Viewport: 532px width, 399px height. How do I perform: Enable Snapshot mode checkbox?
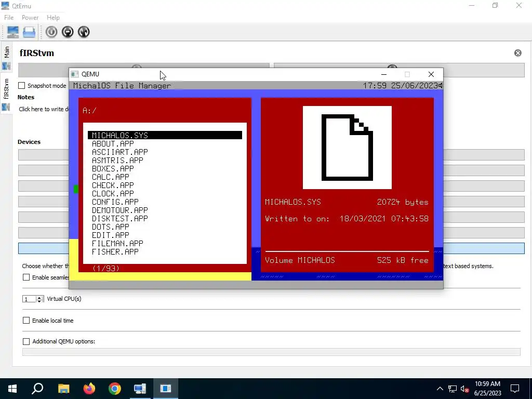[x=22, y=86]
